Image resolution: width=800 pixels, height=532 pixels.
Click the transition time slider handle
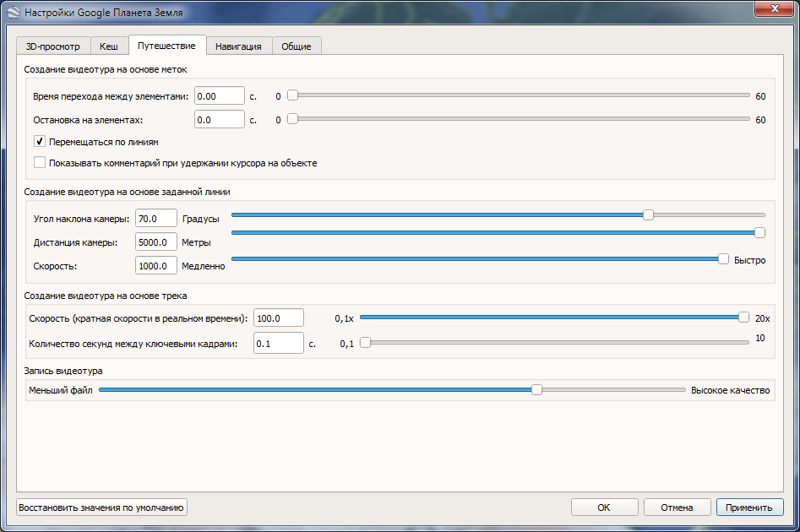[x=292, y=95]
